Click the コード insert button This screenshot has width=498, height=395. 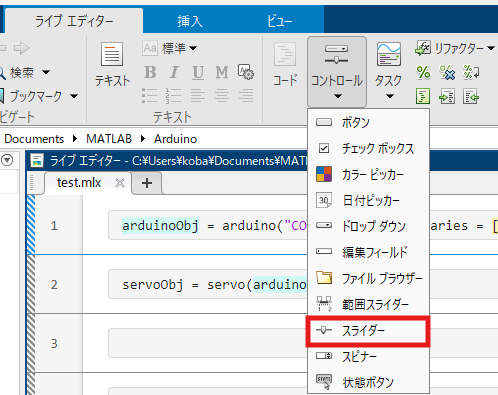285,65
